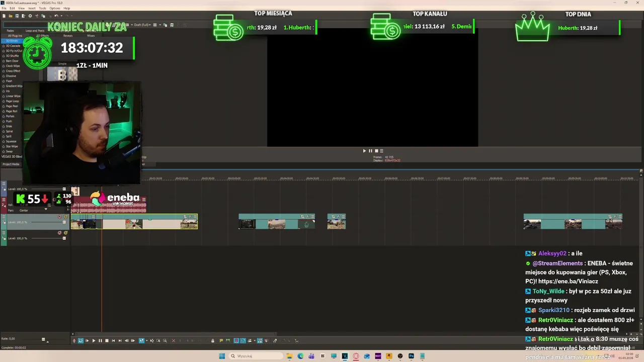Open the Insert menu
The image size is (644, 362).
(32, 8)
